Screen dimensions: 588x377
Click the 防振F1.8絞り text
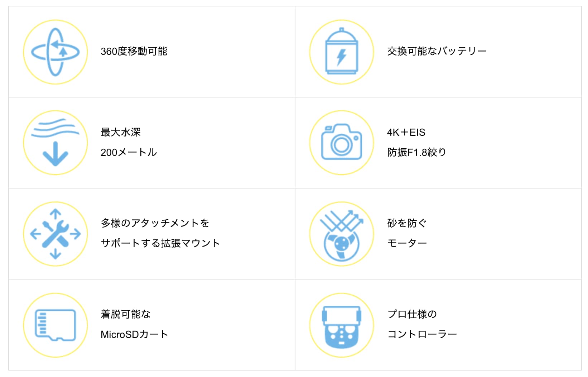coord(416,152)
